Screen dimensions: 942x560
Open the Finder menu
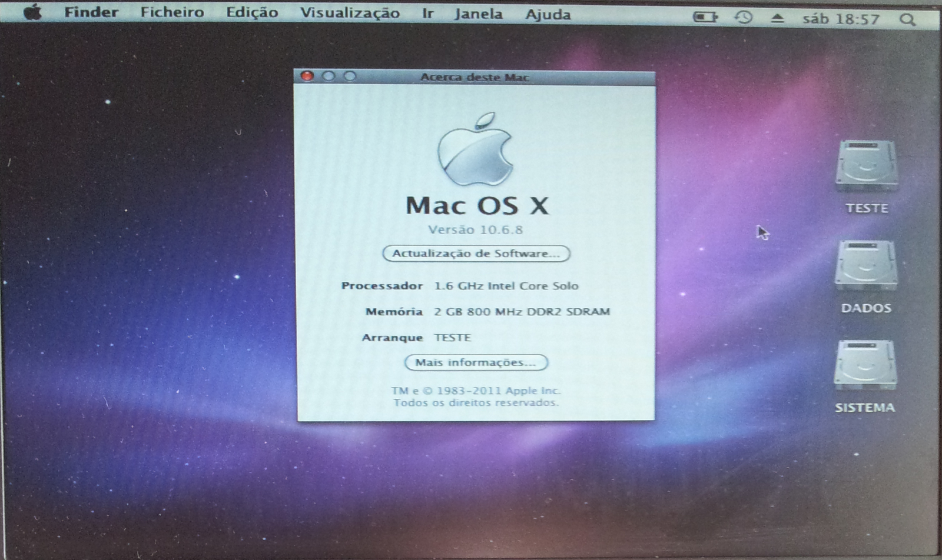(x=91, y=12)
